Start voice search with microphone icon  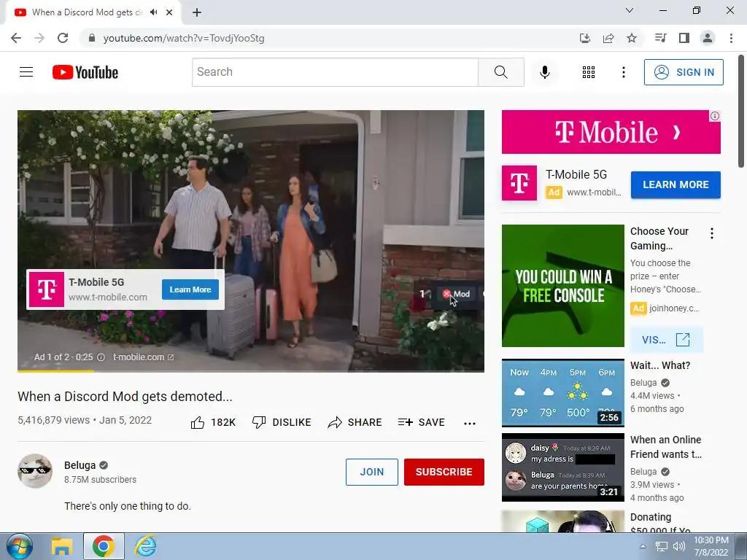pyautogui.click(x=544, y=72)
